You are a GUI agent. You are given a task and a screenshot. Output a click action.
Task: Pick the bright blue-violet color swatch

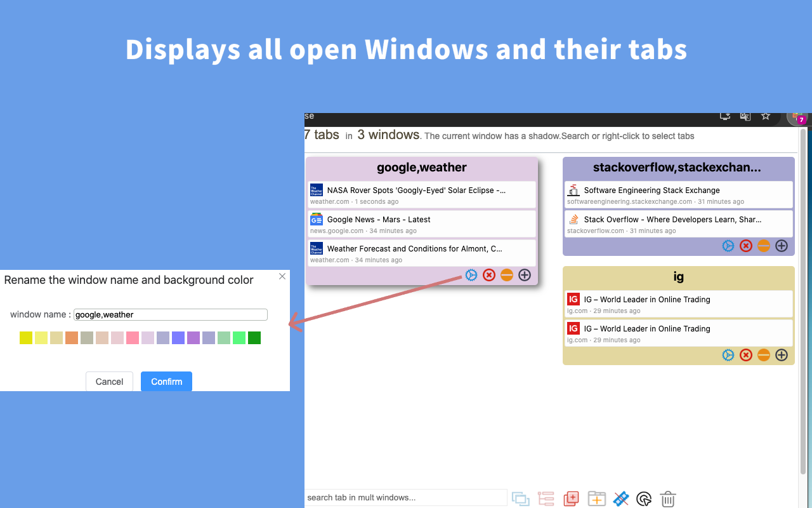coord(178,338)
